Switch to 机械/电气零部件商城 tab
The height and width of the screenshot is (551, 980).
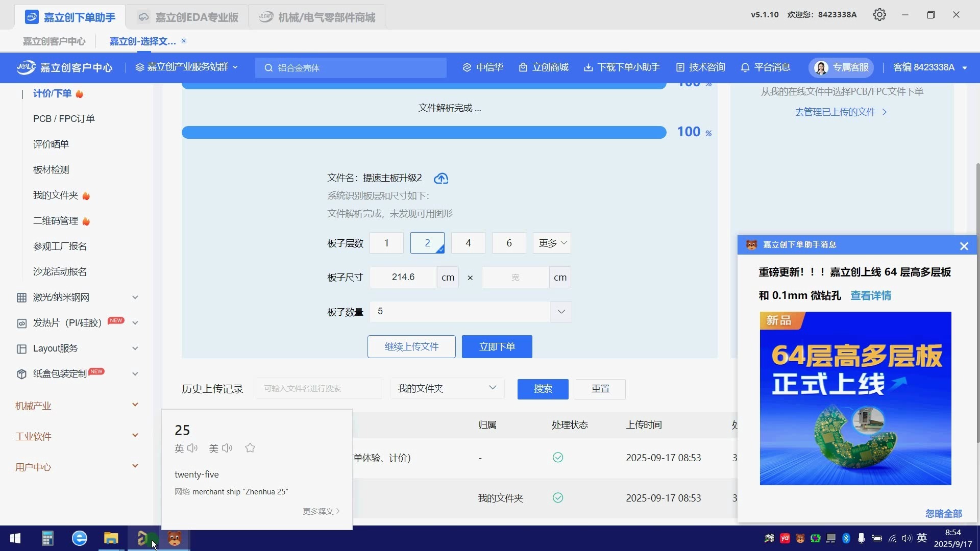tap(317, 17)
